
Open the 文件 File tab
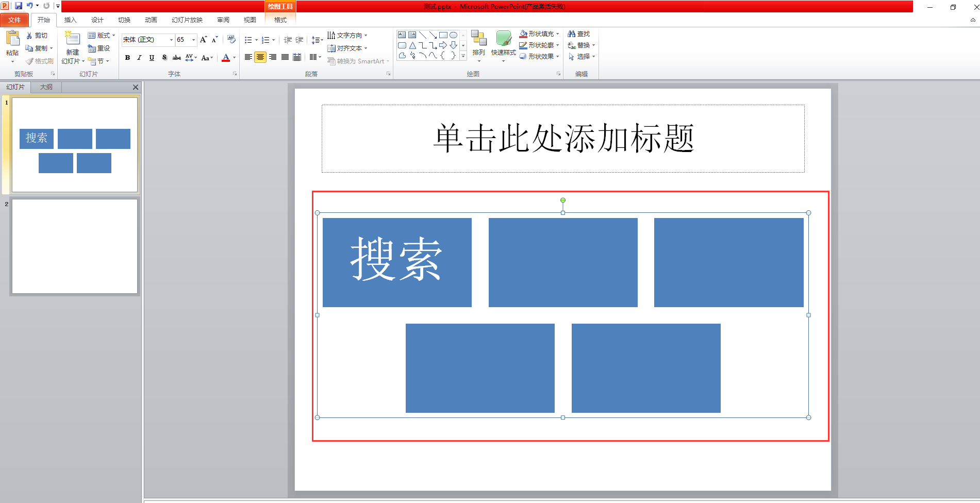pos(14,20)
